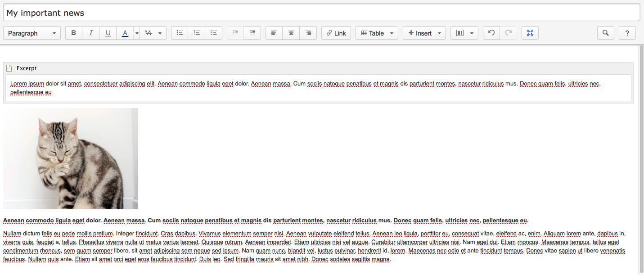Toggle italic formatting
This screenshot has width=644, height=275.
(91, 33)
